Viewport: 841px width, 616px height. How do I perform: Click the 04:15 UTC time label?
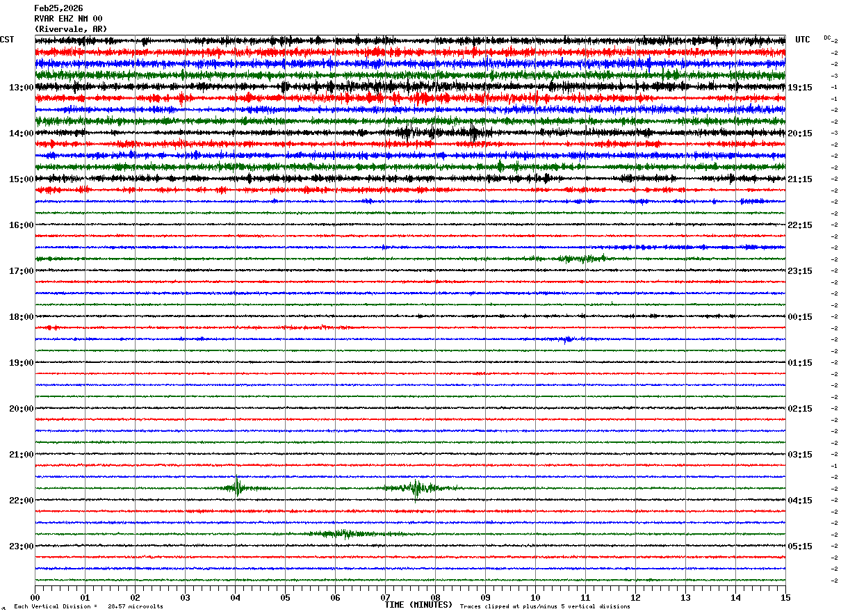800,501
